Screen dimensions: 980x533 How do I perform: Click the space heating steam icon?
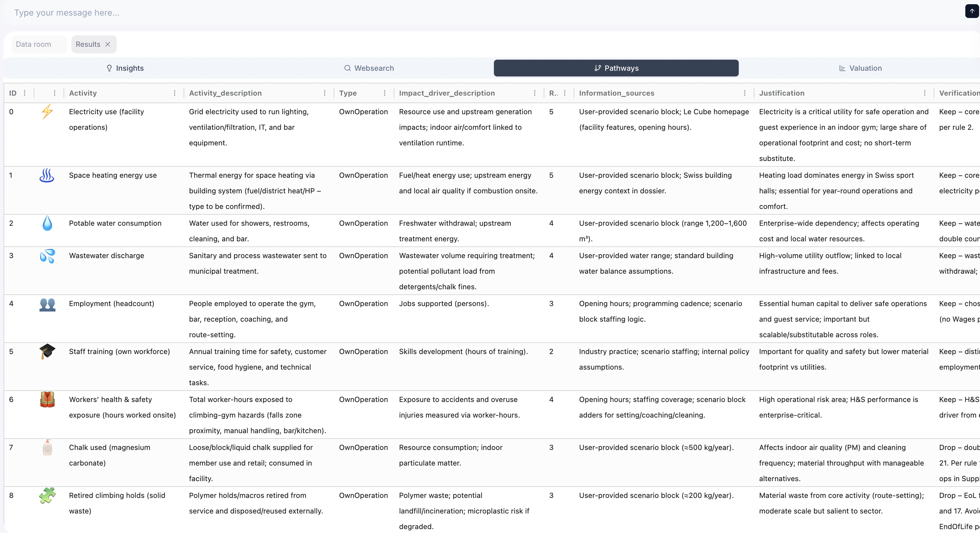pyautogui.click(x=47, y=175)
